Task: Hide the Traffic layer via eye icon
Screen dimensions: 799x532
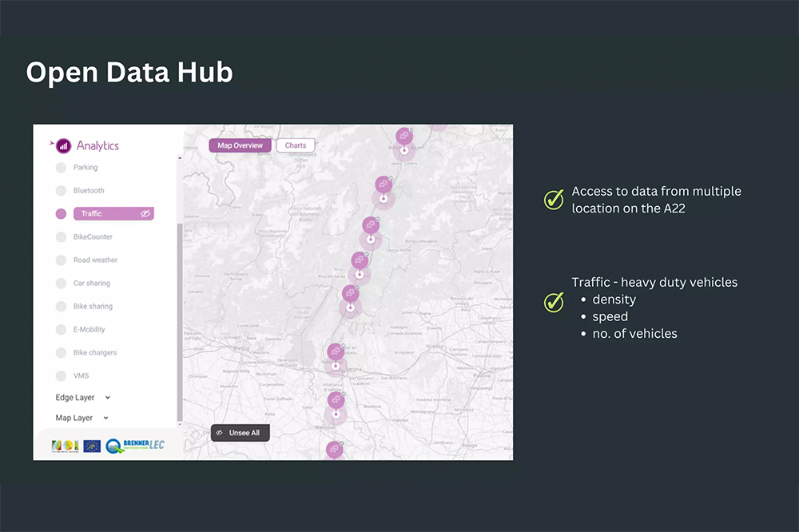Action: pos(145,213)
